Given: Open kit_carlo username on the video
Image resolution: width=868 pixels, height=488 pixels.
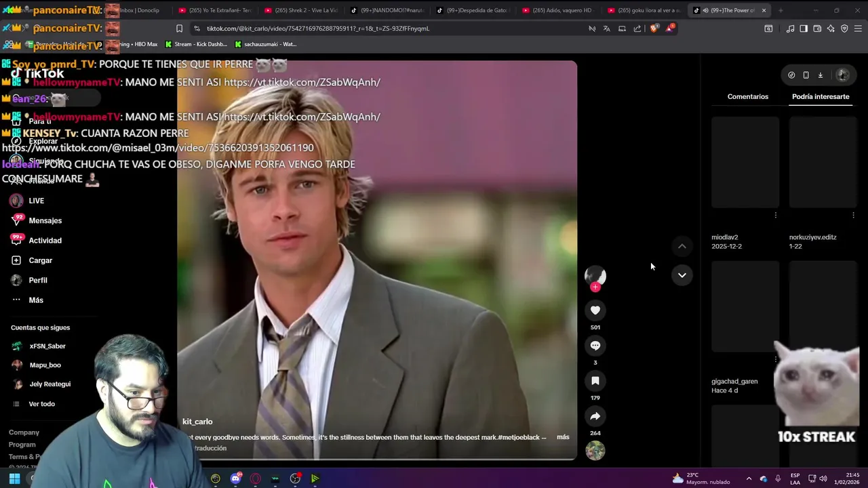Looking at the screenshot, I should point(197,422).
